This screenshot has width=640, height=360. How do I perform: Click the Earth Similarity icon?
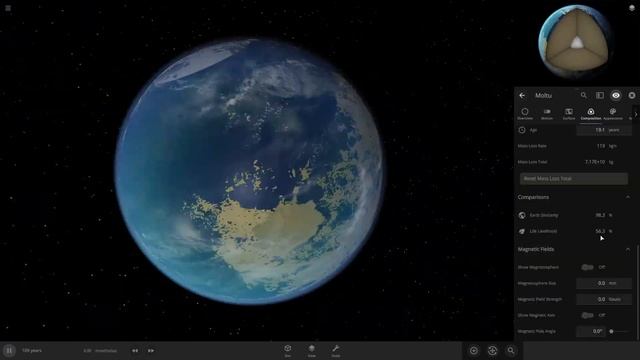coord(522,215)
